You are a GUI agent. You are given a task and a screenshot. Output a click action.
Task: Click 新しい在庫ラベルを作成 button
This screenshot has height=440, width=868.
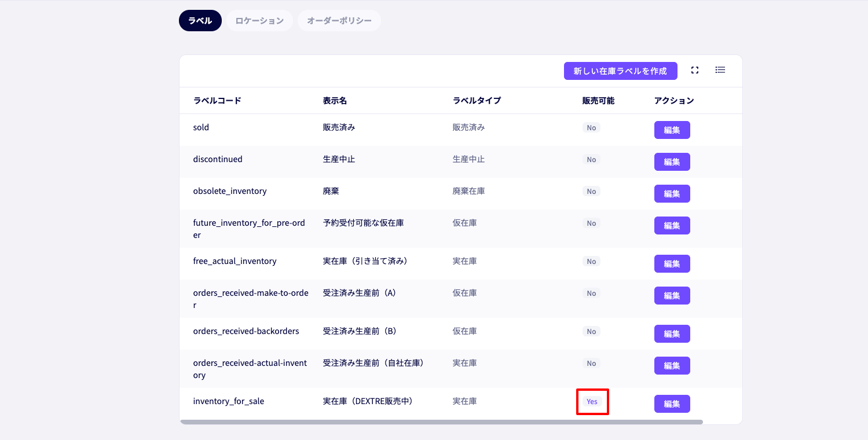[x=621, y=71]
